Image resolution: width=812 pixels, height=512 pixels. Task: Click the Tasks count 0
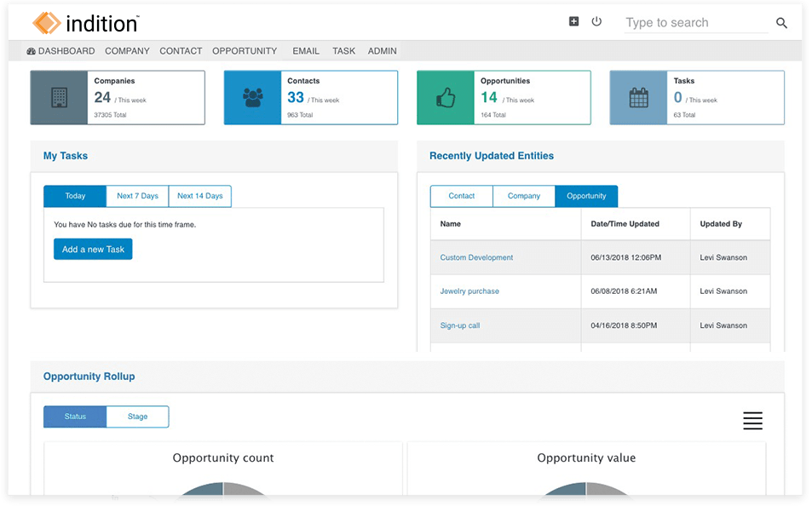coord(678,97)
